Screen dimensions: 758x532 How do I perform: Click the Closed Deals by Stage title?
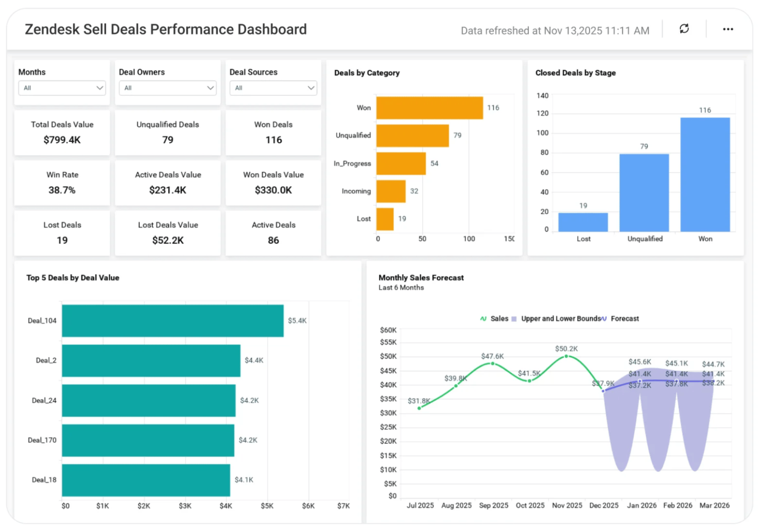575,73
